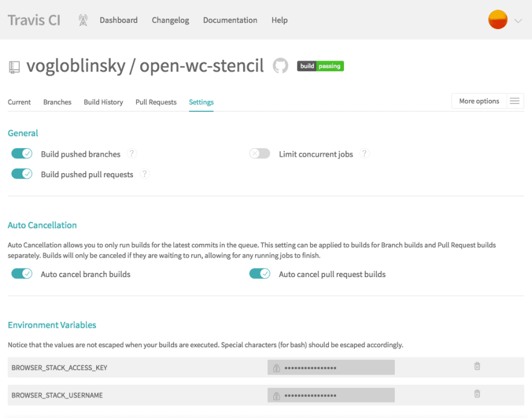Toggle Build pushed branches switch
This screenshot has width=532, height=418.
tap(22, 154)
